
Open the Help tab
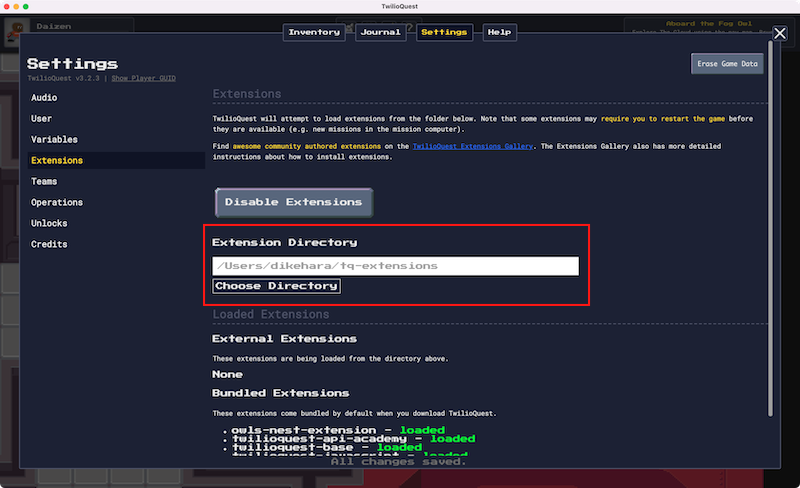click(x=499, y=32)
